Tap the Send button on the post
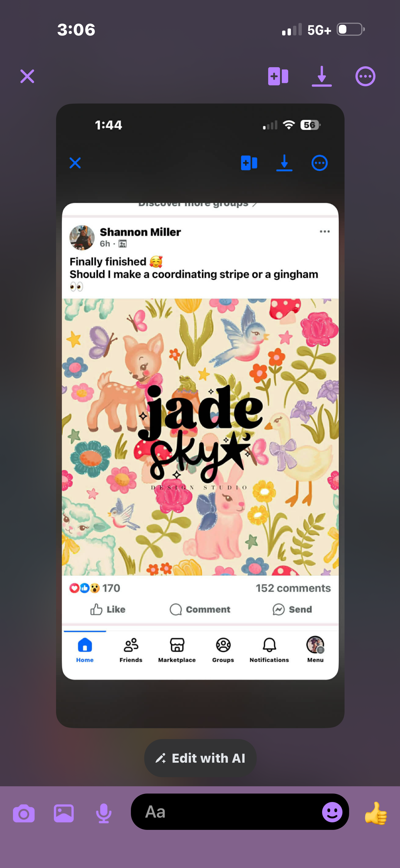The width and height of the screenshot is (400, 868). click(292, 609)
